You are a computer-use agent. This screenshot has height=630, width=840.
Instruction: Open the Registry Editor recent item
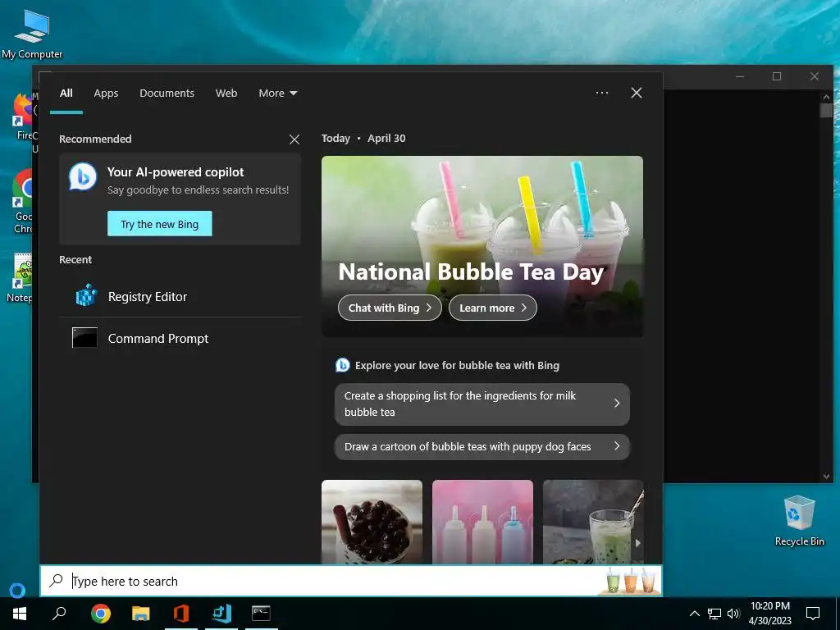pos(180,296)
